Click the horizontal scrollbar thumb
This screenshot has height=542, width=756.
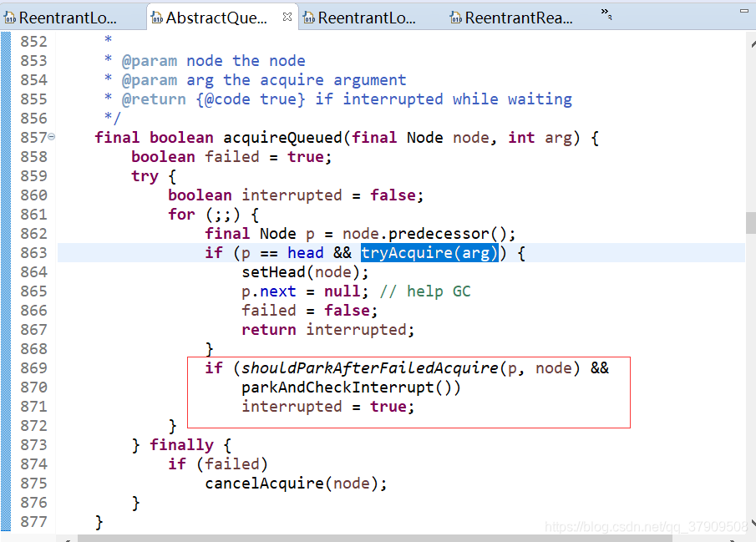click(374, 538)
